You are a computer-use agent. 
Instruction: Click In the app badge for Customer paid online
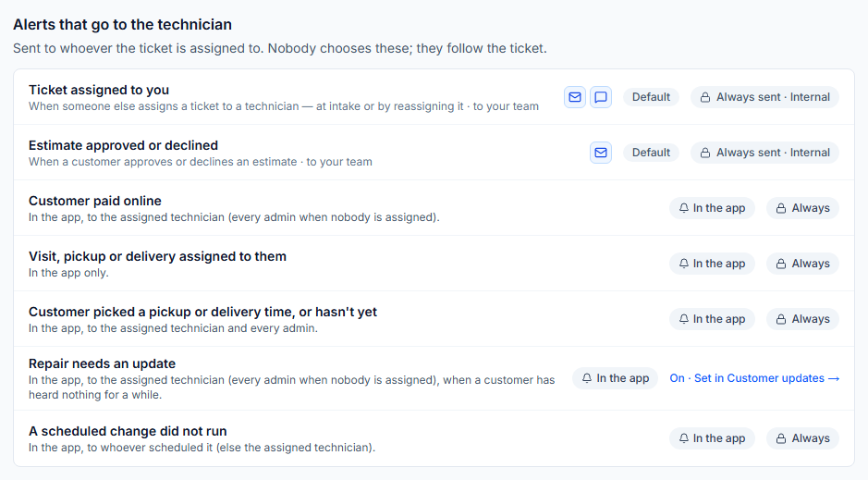pyautogui.click(x=712, y=208)
